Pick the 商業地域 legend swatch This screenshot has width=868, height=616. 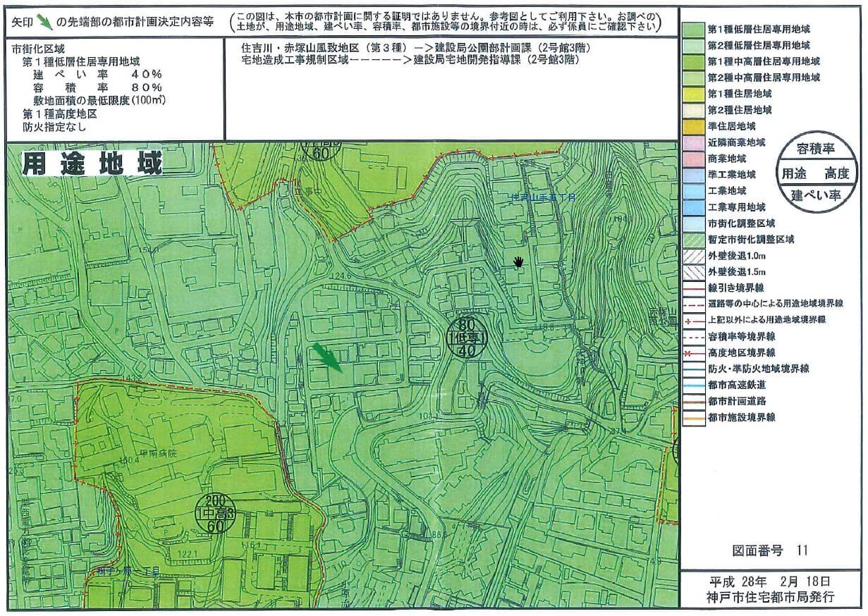tap(692, 159)
